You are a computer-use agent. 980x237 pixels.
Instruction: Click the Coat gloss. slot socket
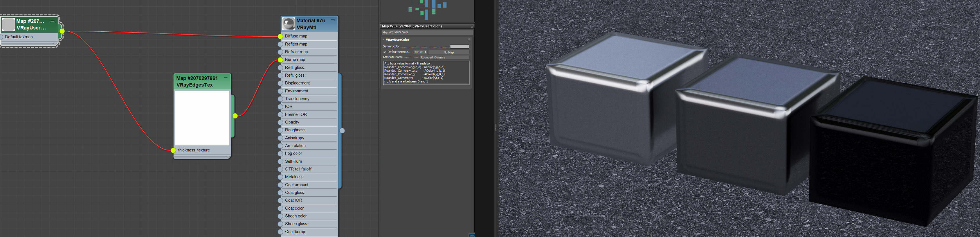pyautogui.click(x=280, y=193)
